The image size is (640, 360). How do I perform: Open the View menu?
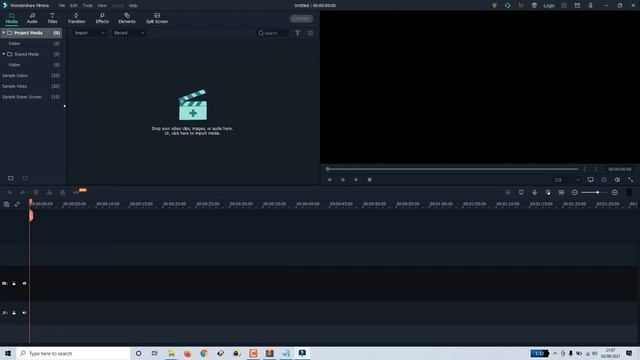coord(102,6)
